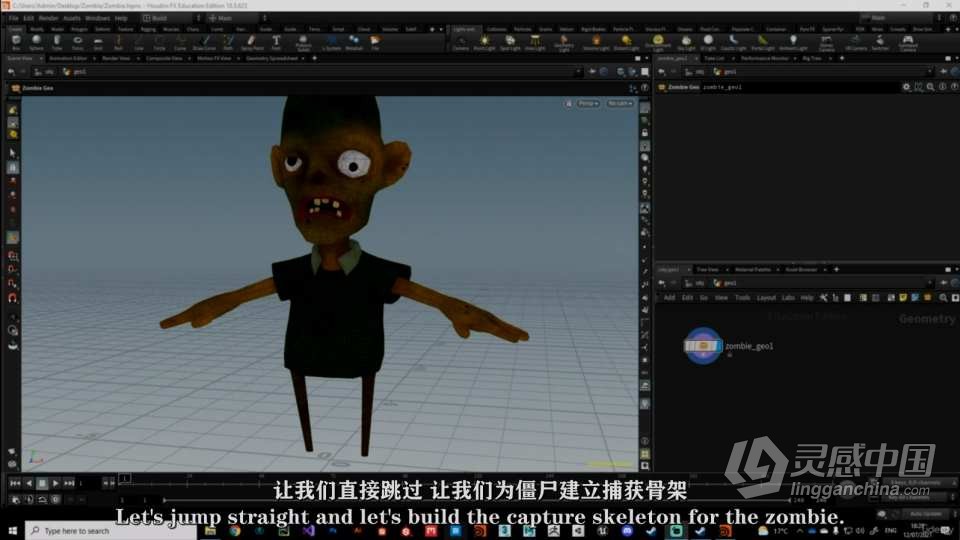Open the network editor search icon
Image resolution: width=960 pixels, height=540 pixels.
pos(943,298)
